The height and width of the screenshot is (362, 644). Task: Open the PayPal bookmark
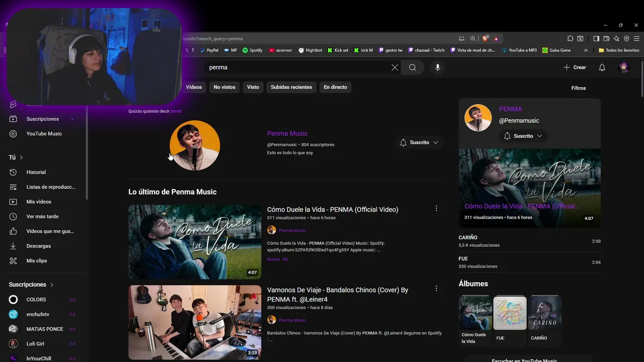[x=209, y=50]
